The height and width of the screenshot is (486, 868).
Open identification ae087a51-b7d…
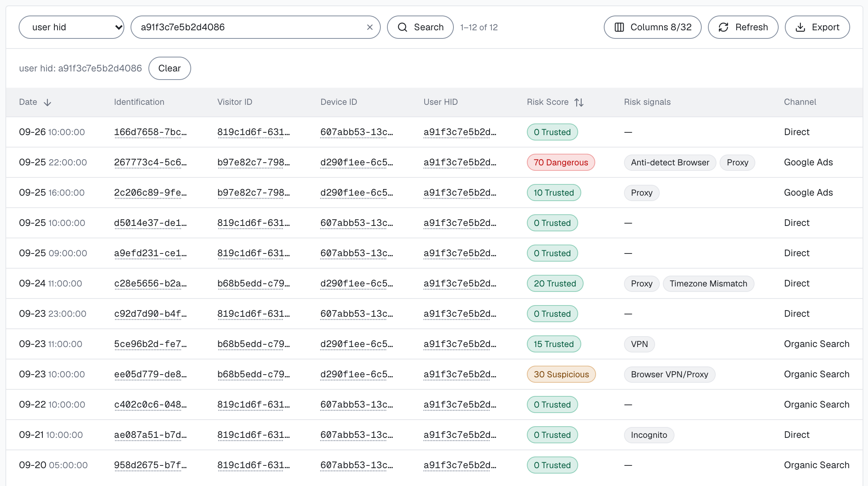(150, 435)
